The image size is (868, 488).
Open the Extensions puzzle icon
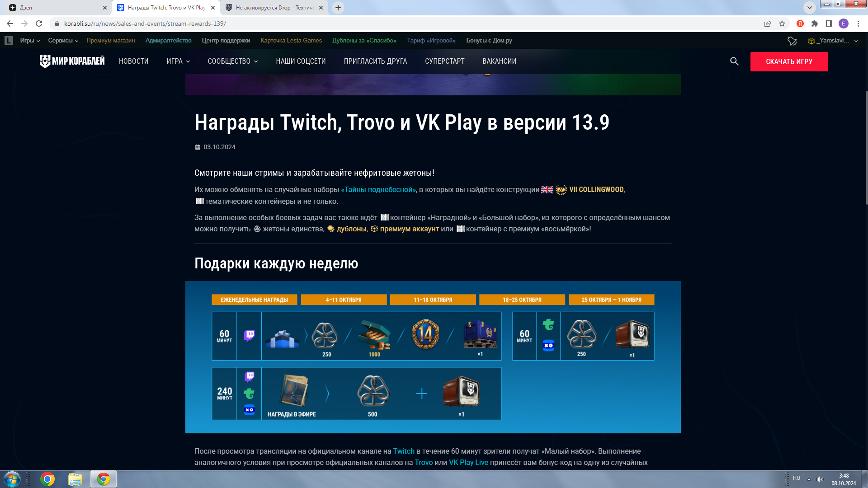tap(815, 23)
